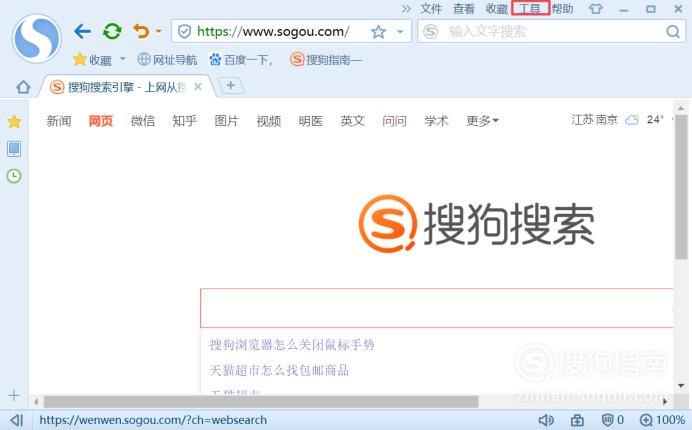Click the 江苏 南京 location text
This screenshot has height=430, width=692.
point(594,120)
